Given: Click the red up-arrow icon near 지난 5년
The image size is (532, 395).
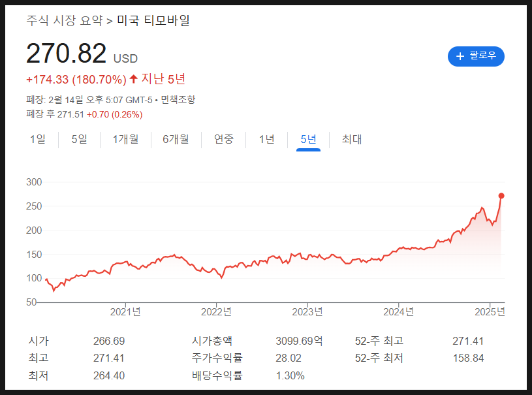Looking at the screenshot, I should 134,79.
